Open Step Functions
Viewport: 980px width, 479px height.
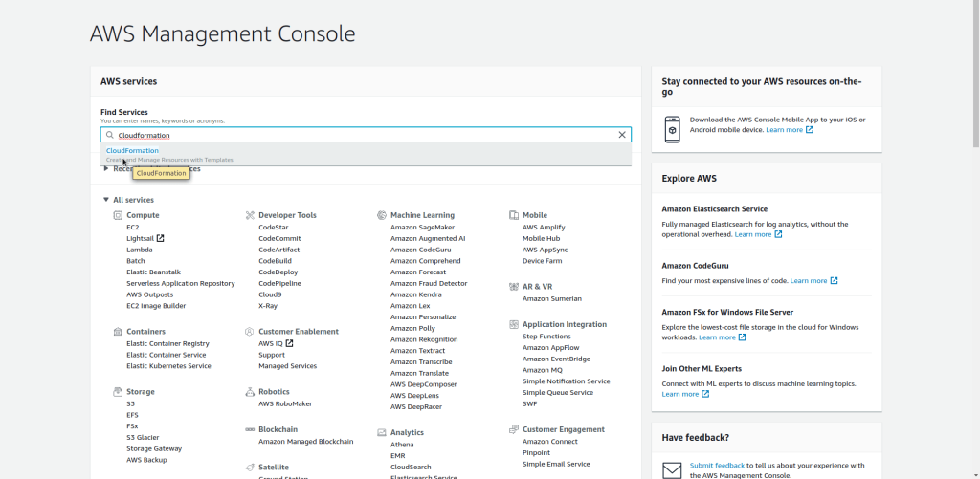(x=546, y=337)
